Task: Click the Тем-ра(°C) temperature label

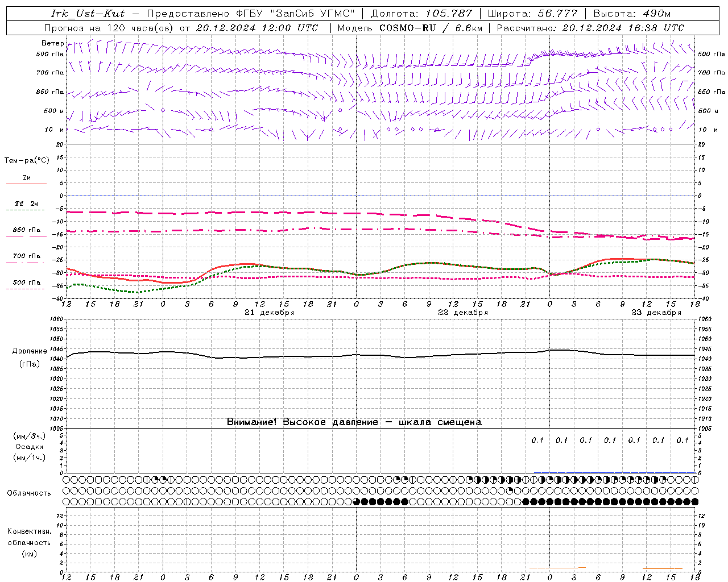Action: (x=27, y=161)
